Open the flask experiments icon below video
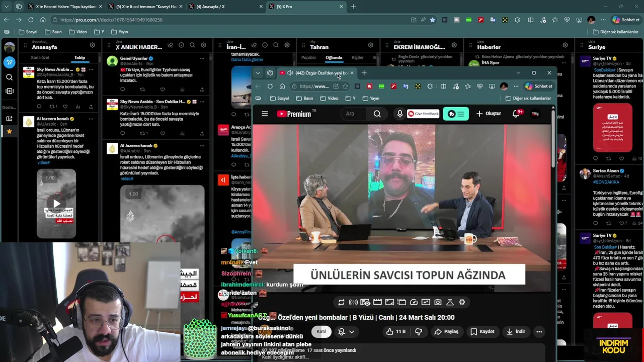644x362 pixels. [450, 302]
